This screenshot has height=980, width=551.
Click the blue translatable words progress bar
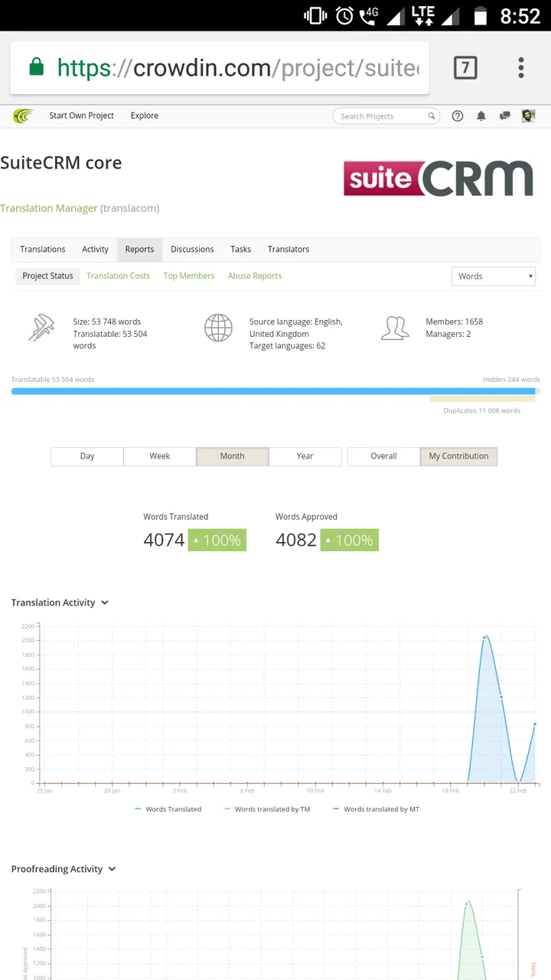tap(273, 391)
